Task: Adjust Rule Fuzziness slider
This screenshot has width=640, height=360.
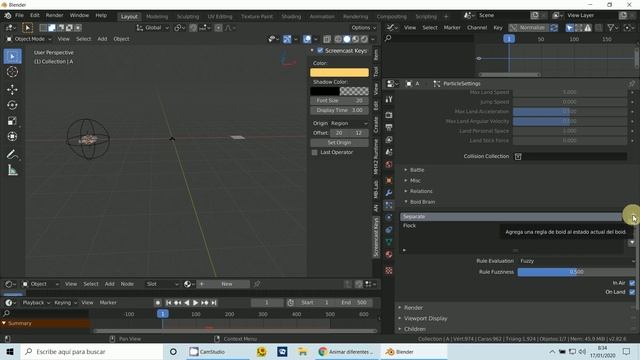Action: tap(576, 272)
